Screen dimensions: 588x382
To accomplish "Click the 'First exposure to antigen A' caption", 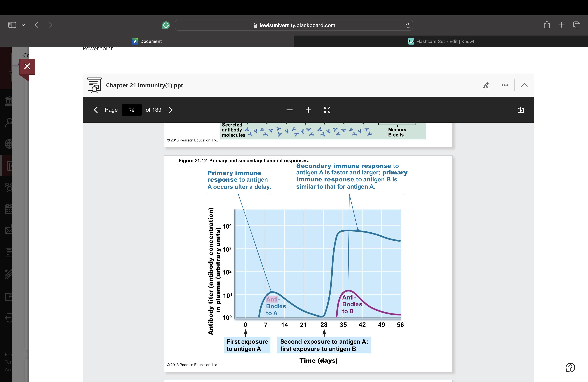I will [x=247, y=345].
